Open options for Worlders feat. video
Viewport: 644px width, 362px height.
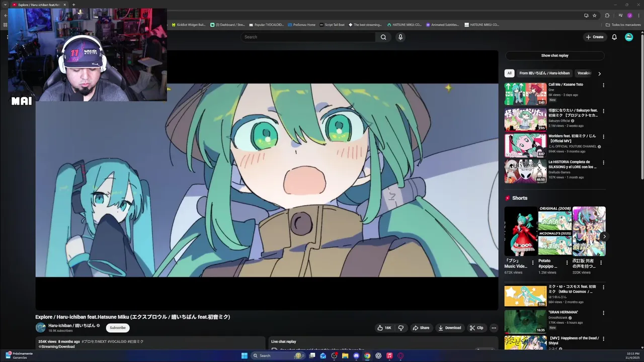[603, 137]
